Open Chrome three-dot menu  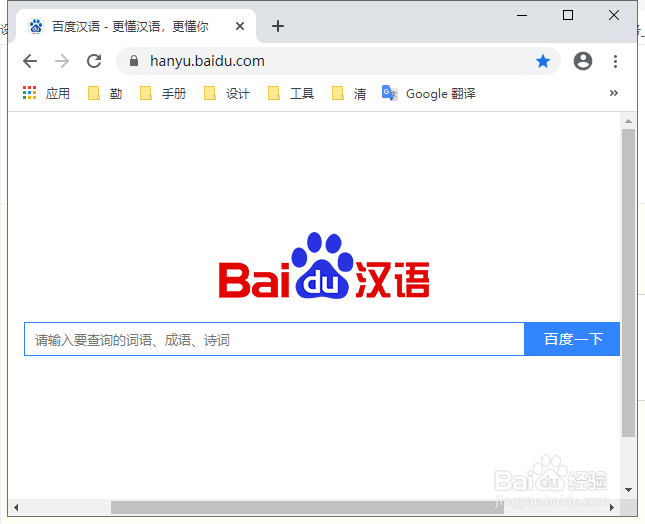pos(615,61)
